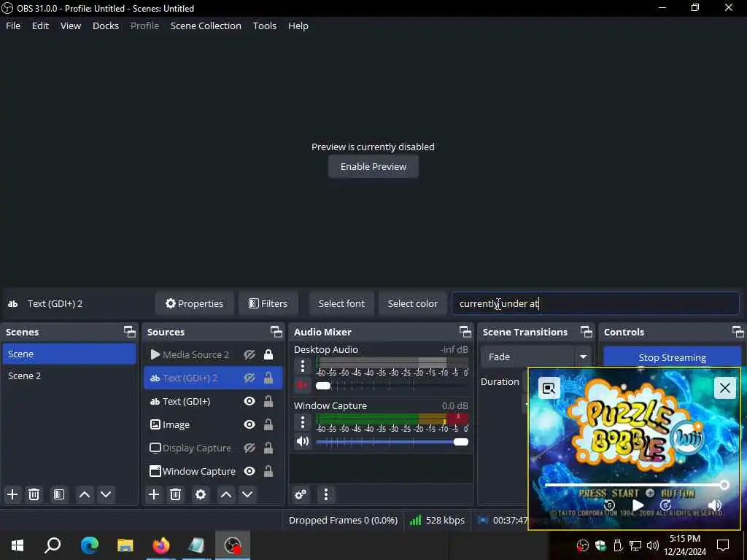Open File Explorer from the taskbar
The height and width of the screenshot is (560, 747).
click(x=125, y=545)
